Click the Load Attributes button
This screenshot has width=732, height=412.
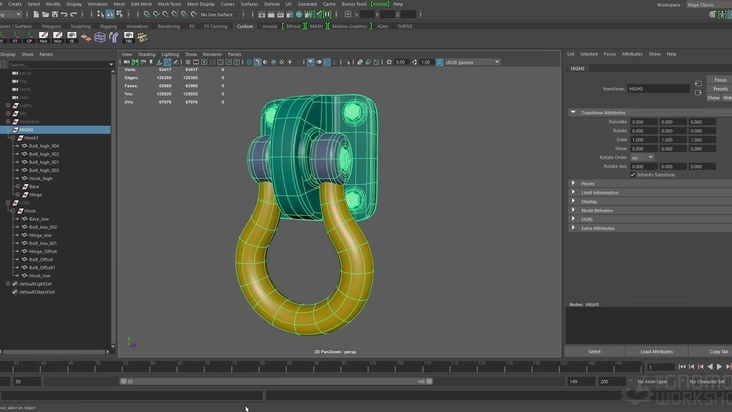[656, 351]
